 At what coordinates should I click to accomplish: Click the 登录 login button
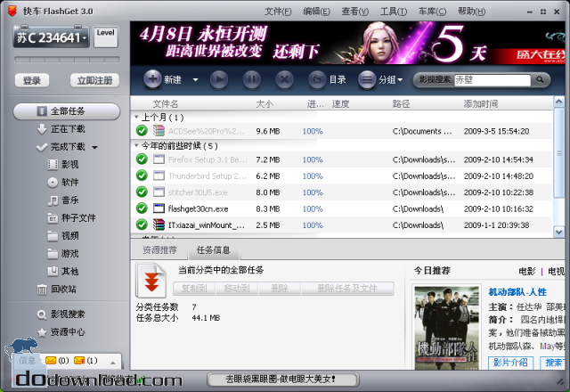pos(32,80)
